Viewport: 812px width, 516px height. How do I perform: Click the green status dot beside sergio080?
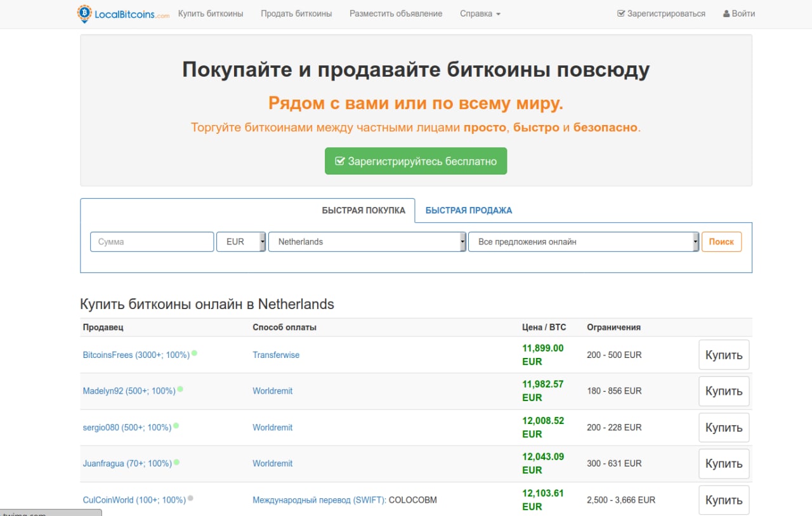[176, 425]
